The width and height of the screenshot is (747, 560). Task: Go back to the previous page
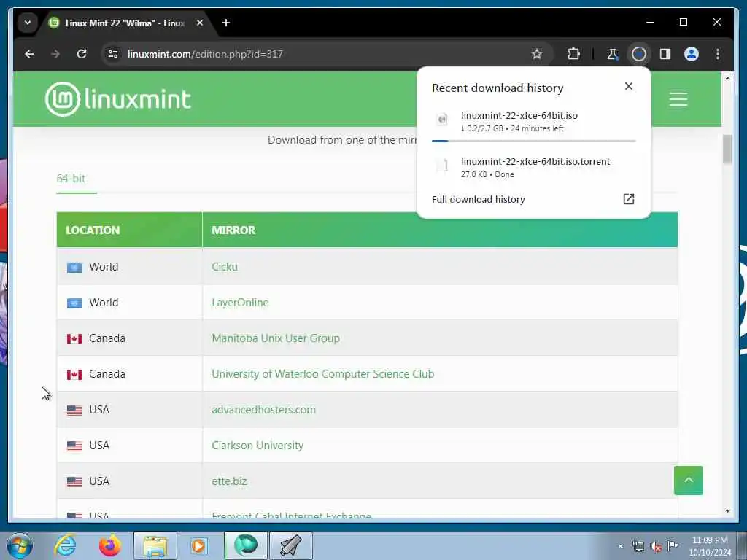coord(29,54)
